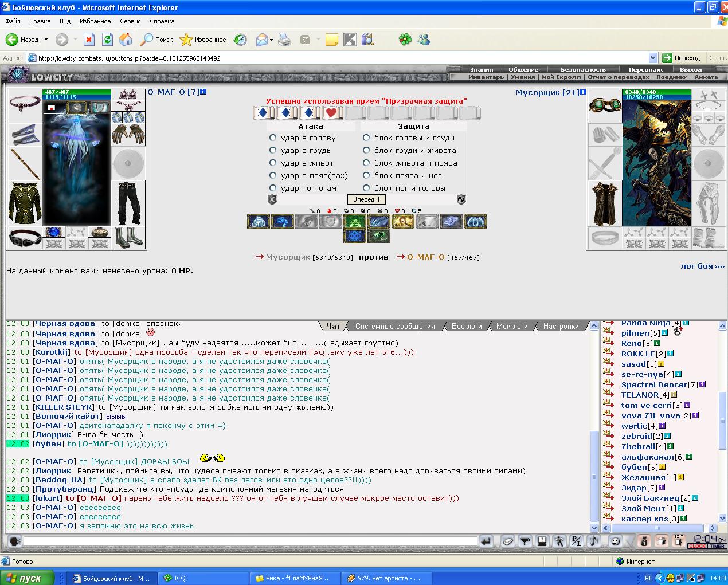Click the Безопасность game menu button
Image resolution: width=728 pixels, height=585 pixels.
[x=583, y=69]
